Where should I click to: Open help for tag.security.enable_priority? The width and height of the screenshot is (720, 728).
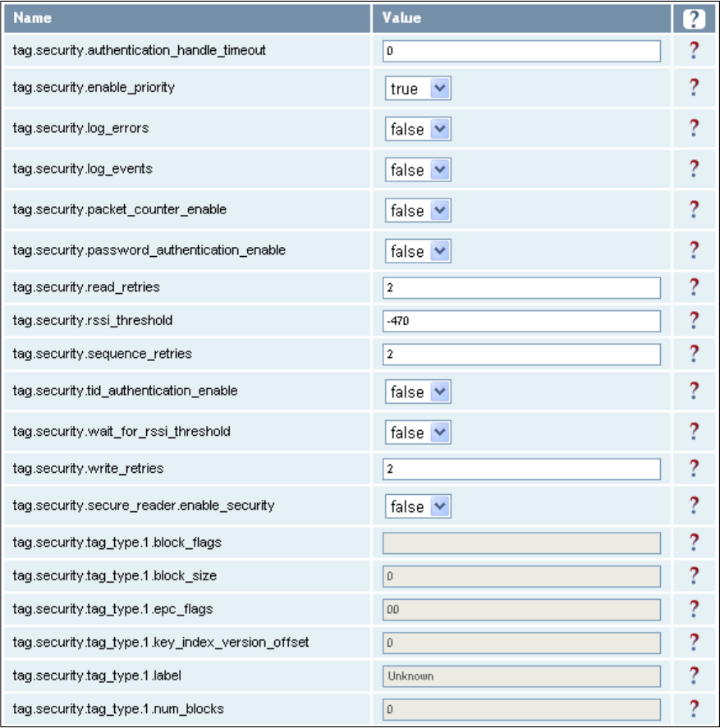[694, 87]
